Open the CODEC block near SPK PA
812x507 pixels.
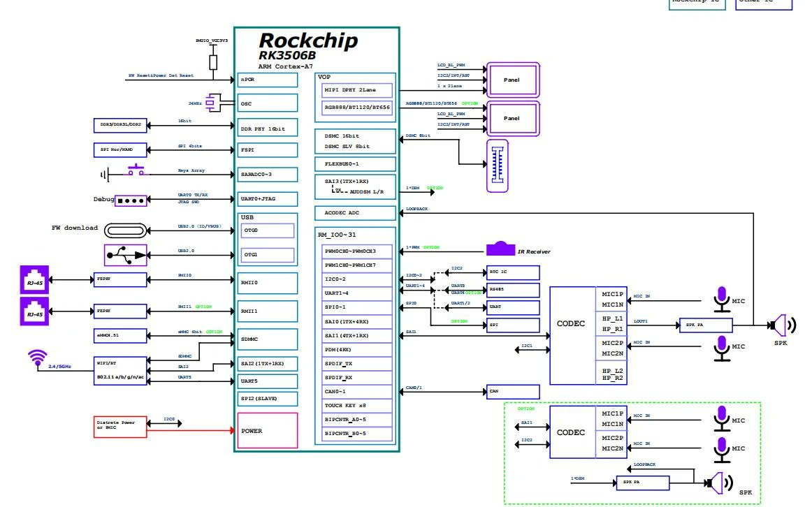pyautogui.click(x=572, y=323)
